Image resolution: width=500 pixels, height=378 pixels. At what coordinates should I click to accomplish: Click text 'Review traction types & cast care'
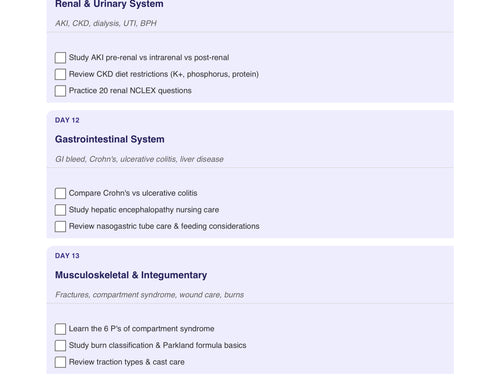(x=127, y=362)
